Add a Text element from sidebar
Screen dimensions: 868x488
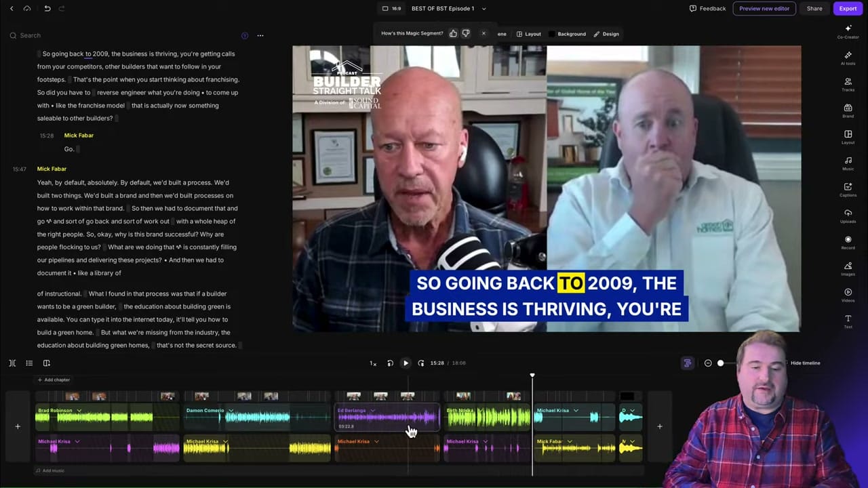tap(848, 321)
